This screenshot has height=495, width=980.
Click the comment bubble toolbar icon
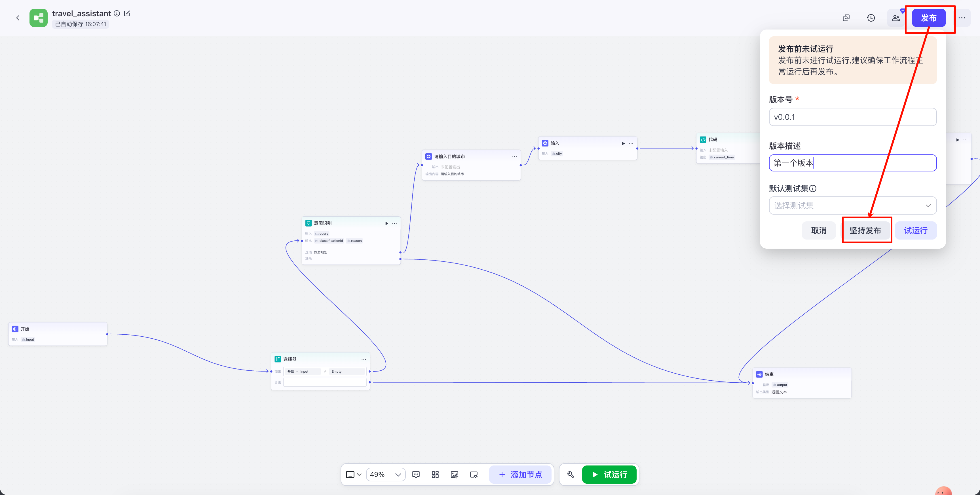tap(416, 475)
